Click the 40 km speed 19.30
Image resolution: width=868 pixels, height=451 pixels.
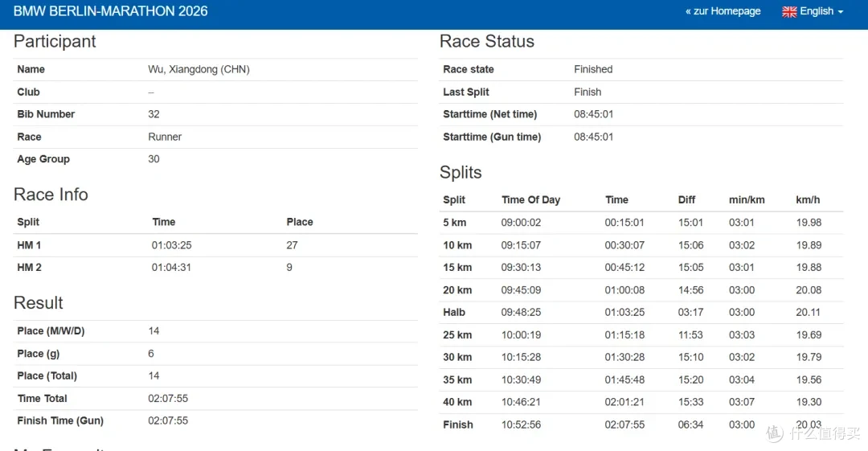(809, 402)
